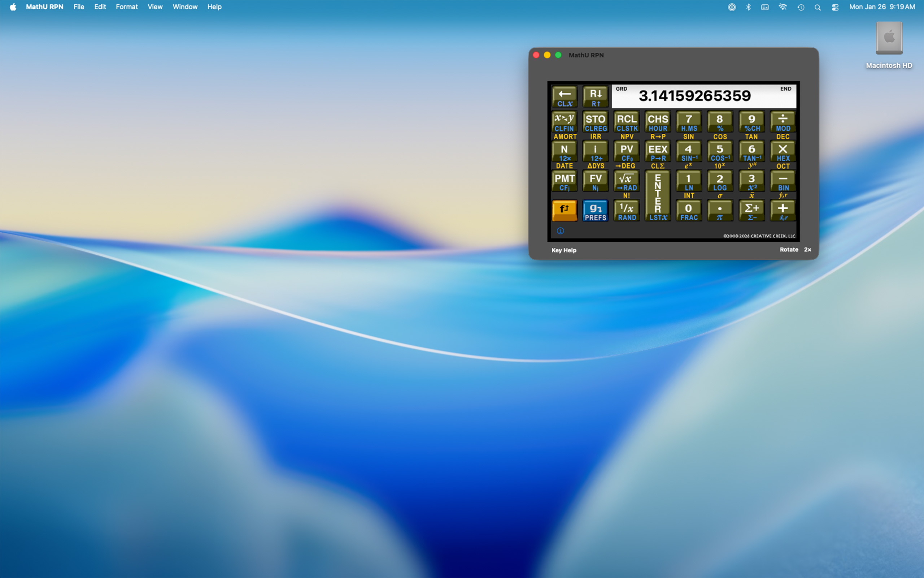924x578 pixels.
Task: Tap the number 1 key
Action: (x=689, y=181)
